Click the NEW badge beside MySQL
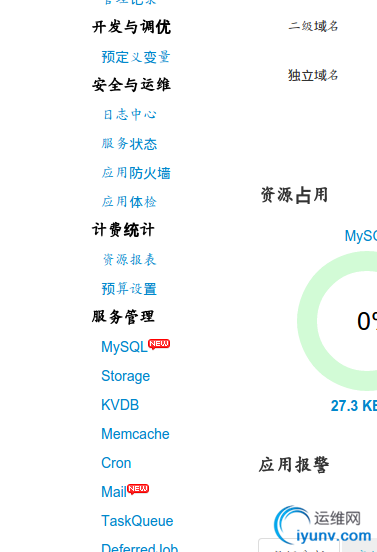Screen dimensions: 377x552 point(159,344)
